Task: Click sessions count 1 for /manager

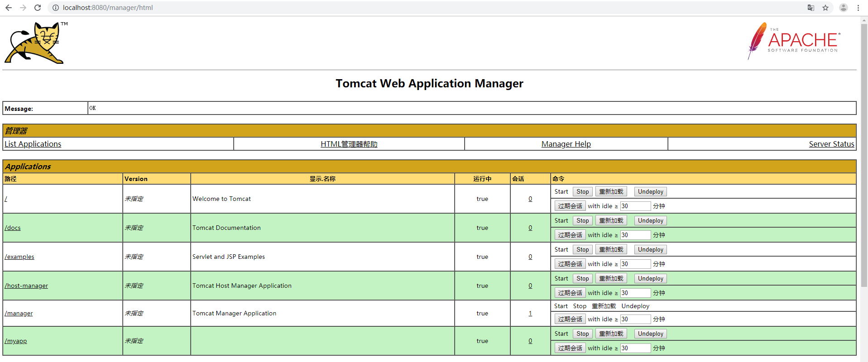Action: pos(530,313)
